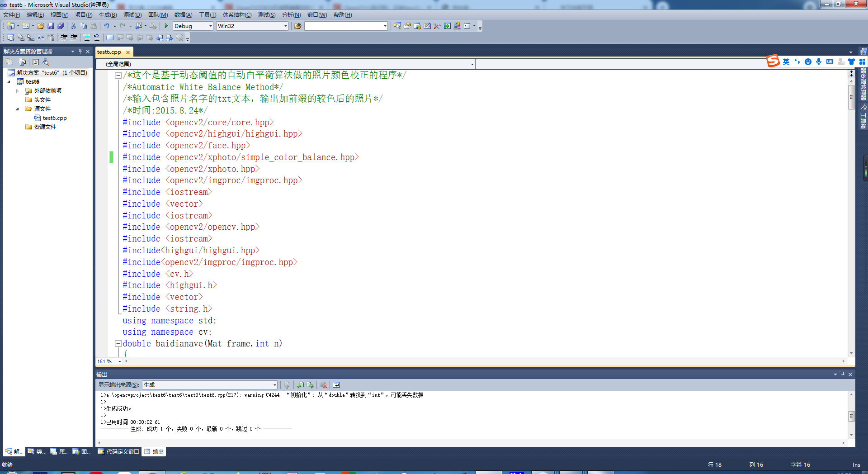Click the Properties Window toolbar icon
Viewport: 868px width, 474px height.
(407, 26)
